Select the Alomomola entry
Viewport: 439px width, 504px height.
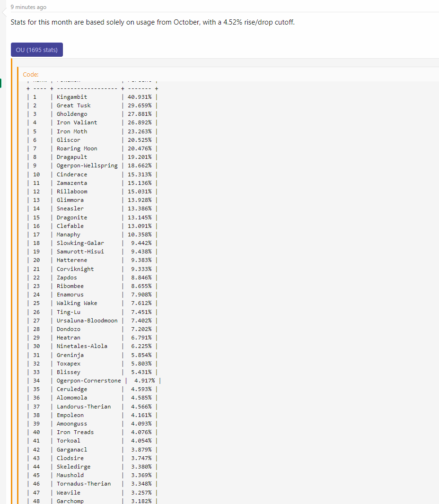[x=72, y=398]
